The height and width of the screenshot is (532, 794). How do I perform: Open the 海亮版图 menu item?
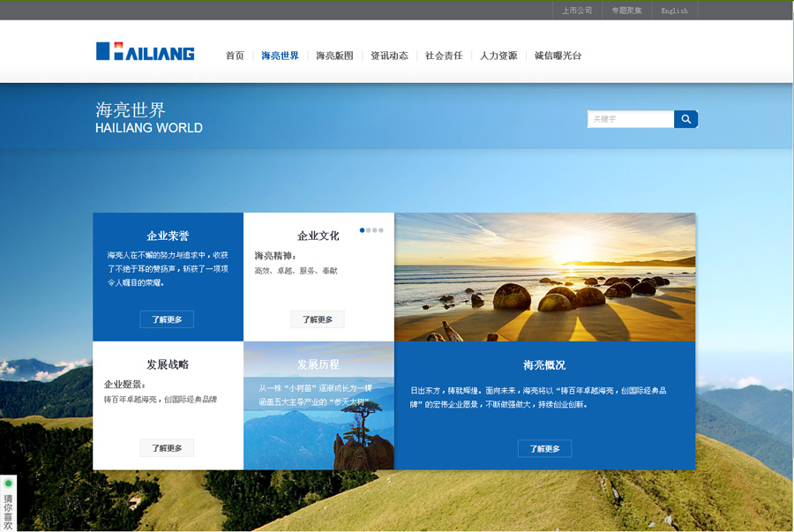(x=334, y=56)
